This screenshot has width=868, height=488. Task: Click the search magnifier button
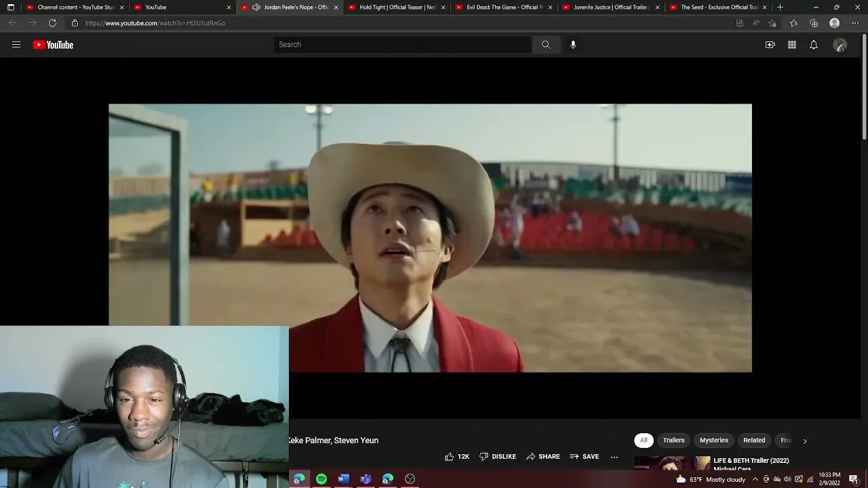coord(546,45)
